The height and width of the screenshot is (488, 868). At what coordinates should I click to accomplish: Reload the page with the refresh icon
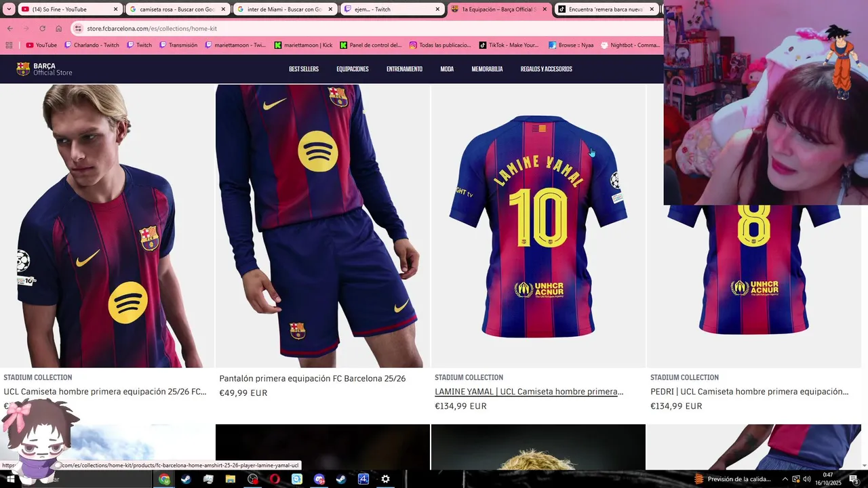pos(42,28)
